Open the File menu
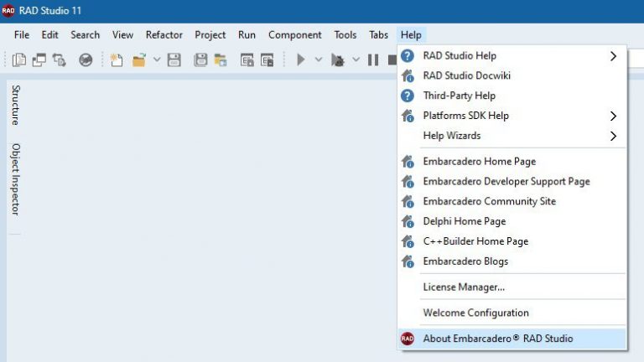 point(22,35)
